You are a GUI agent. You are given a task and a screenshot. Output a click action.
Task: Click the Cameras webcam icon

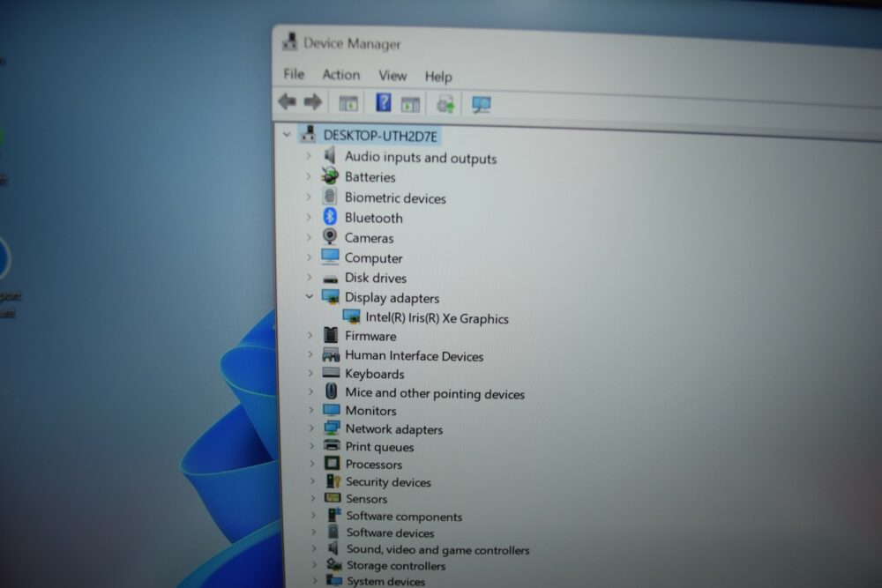point(330,236)
